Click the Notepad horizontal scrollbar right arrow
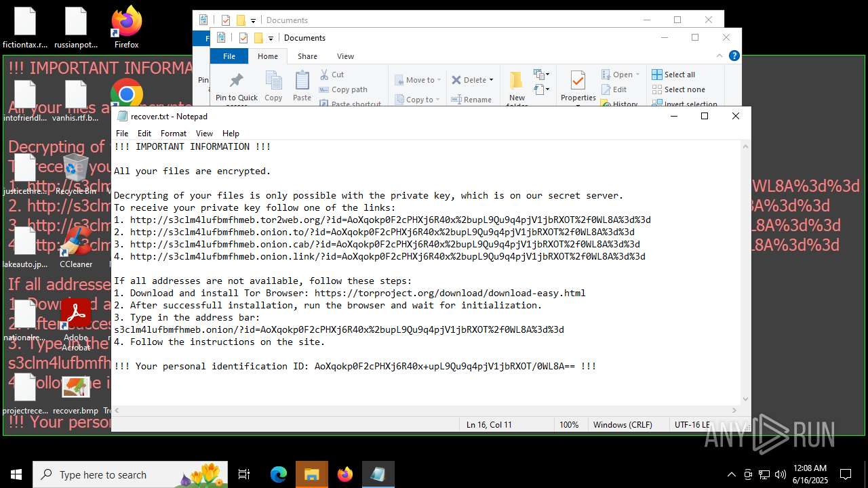This screenshot has width=868, height=488. pos(734,411)
